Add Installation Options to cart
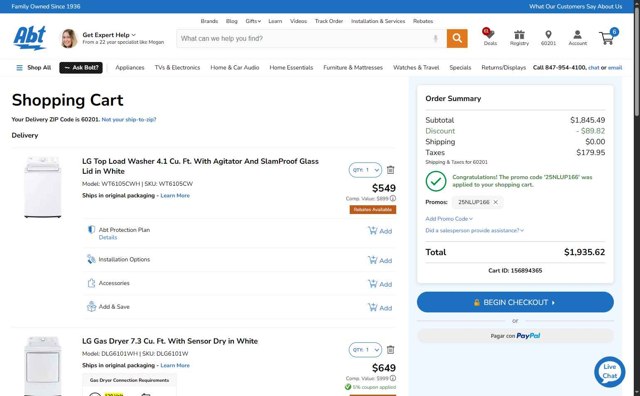Screen dimensions: 640x396 (x=380, y=260)
